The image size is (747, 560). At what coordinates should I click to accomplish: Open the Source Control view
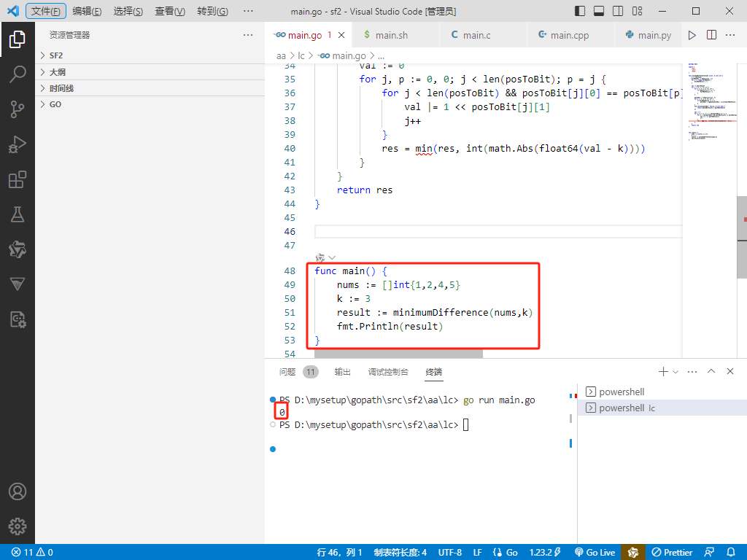[18, 109]
